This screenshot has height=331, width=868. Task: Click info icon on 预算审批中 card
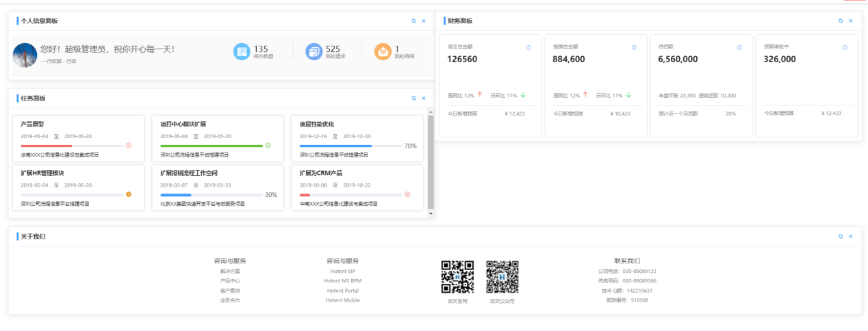point(845,47)
